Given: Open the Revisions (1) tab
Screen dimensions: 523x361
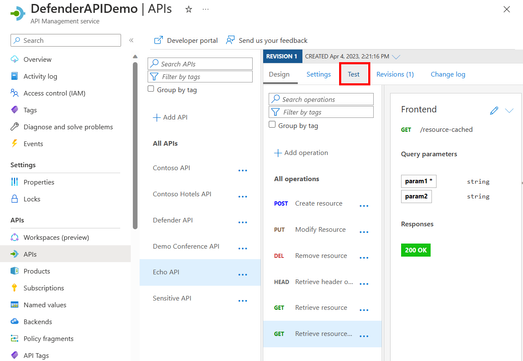Looking at the screenshot, I should [395, 74].
